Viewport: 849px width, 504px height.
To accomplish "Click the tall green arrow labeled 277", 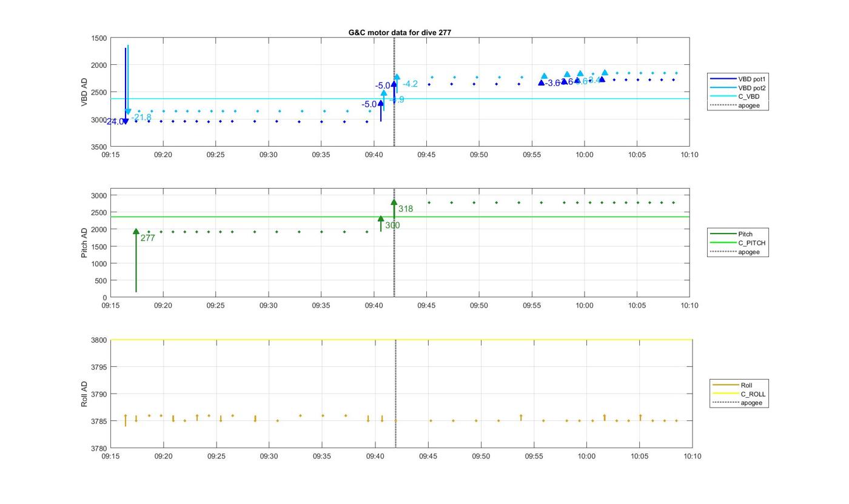I will coord(136,261).
